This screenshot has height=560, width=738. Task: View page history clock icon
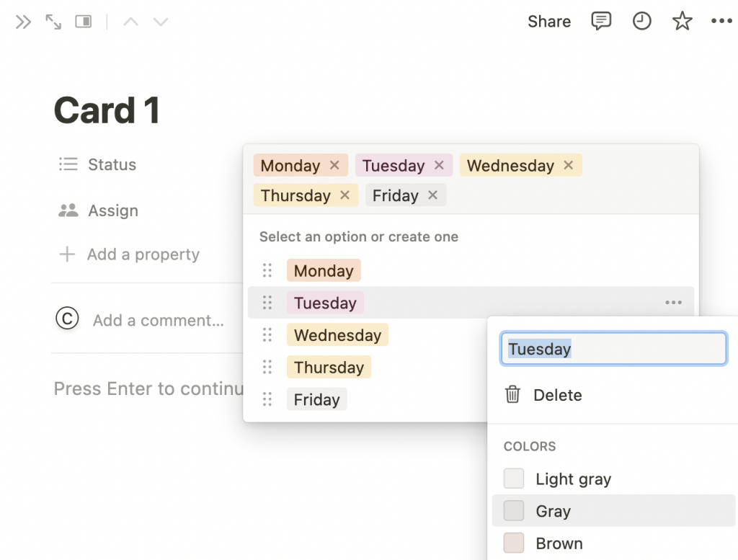641,22
